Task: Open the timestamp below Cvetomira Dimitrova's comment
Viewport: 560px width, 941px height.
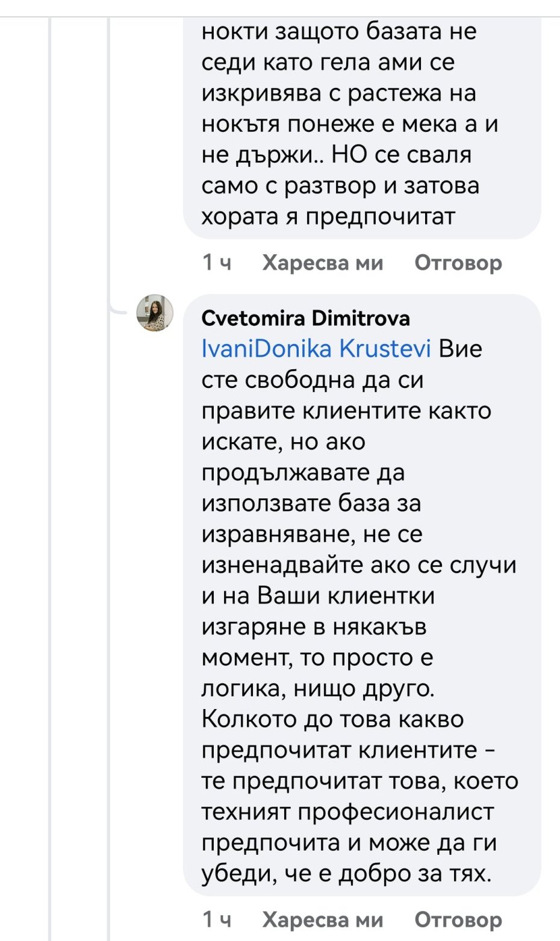Action: click(216, 920)
